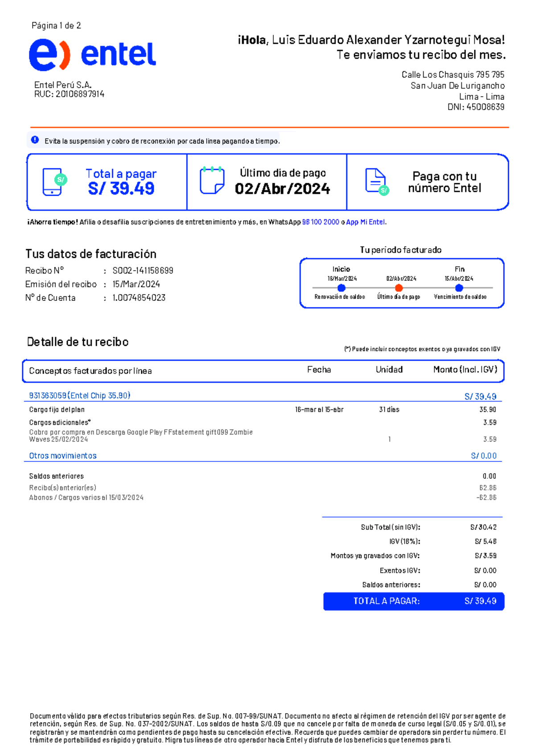
Task: Click the N° de Cuenta 1.0074854023 value
Action: (x=139, y=298)
